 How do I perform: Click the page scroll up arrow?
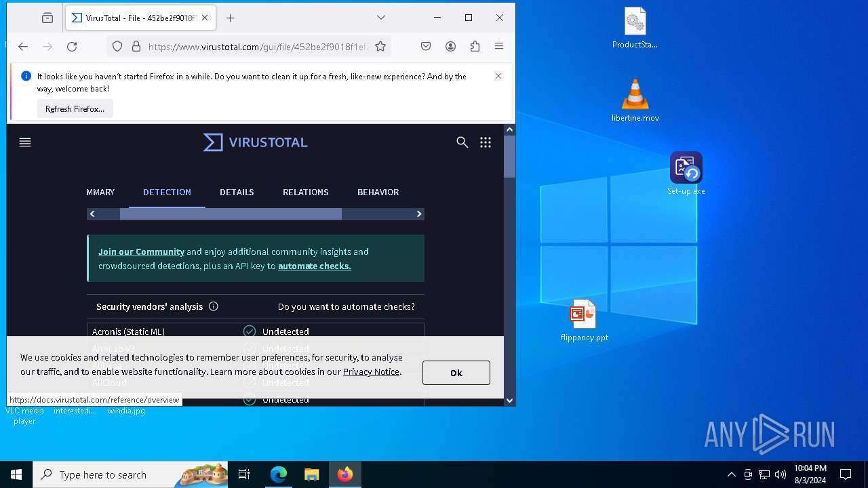click(x=510, y=129)
